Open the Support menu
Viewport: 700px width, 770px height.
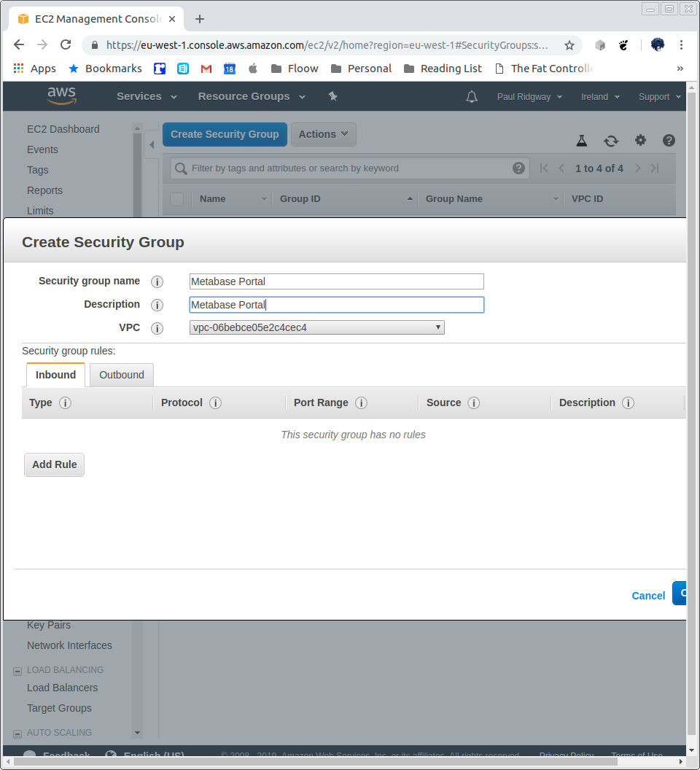click(x=659, y=97)
